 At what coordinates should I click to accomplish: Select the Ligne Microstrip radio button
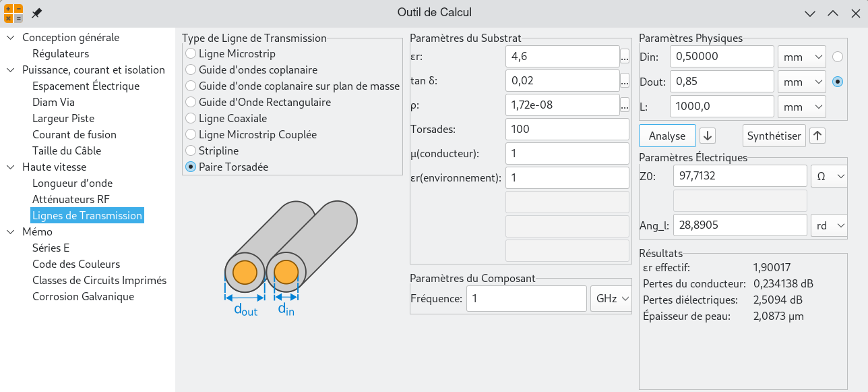pyautogui.click(x=191, y=53)
